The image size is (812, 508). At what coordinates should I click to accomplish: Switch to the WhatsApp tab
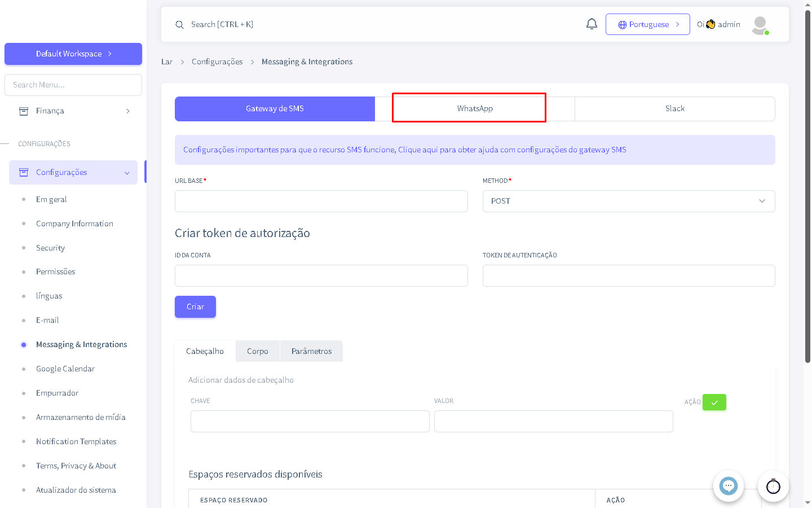pyautogui.click(x=475, y=108)
